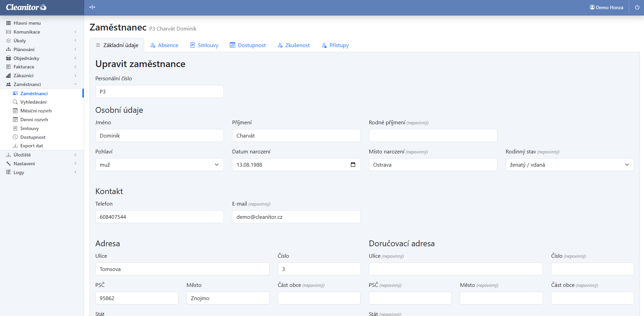The height and width of the screenshot is (316, 644).
Task: Open the Smlouvy tab
Action: 204,45
